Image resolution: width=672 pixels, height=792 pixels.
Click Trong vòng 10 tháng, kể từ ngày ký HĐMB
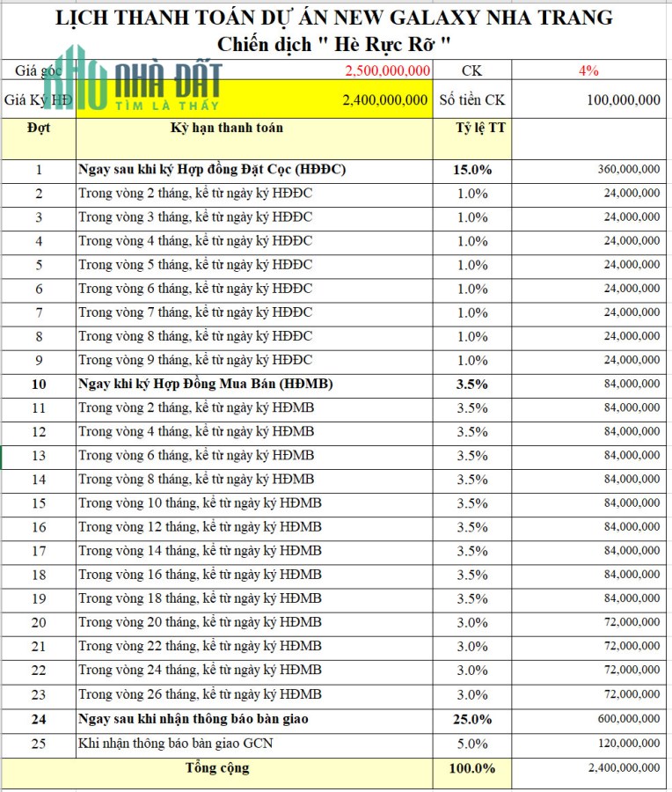point(200,503)
